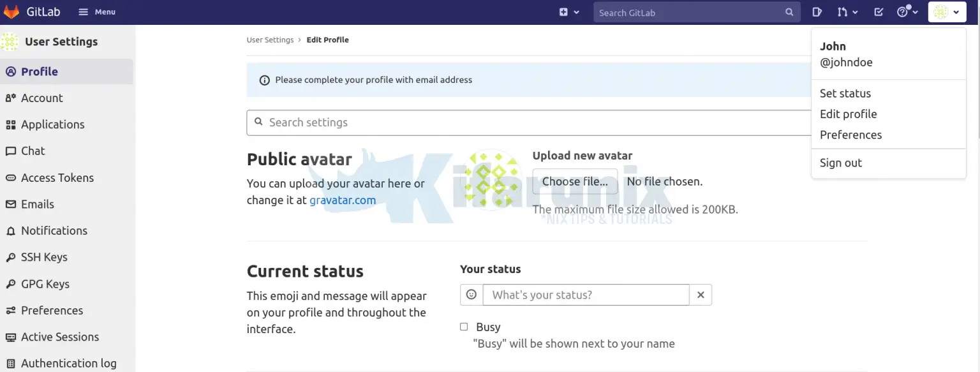Focus the Search settings field
980x372 pixels.
point(530,123)
